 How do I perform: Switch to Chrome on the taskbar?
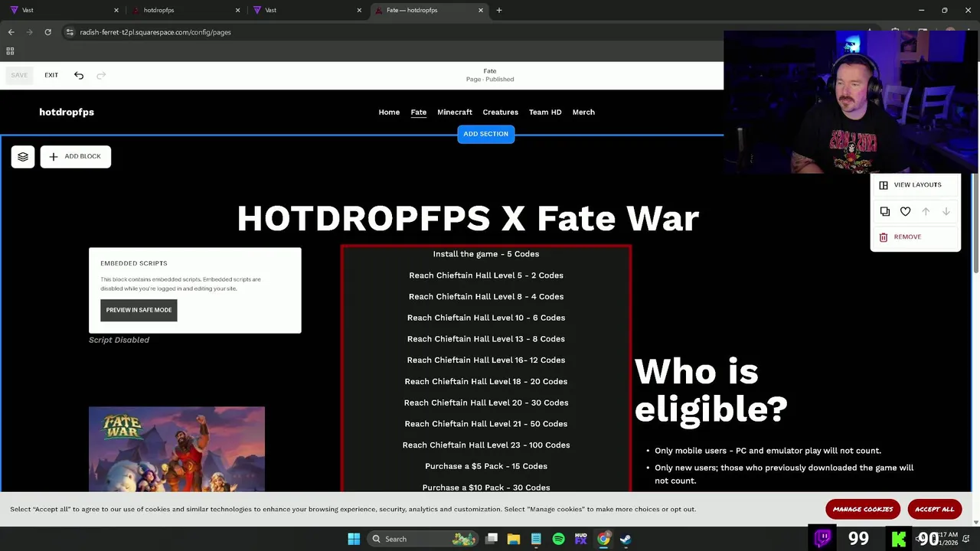pos(603,539)
